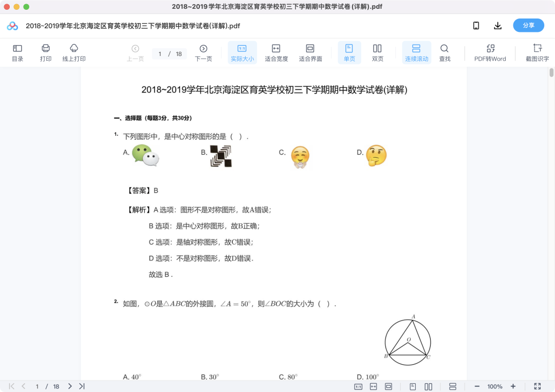Open 查找 search tool

pyautogui.click(x=445, y=53)
